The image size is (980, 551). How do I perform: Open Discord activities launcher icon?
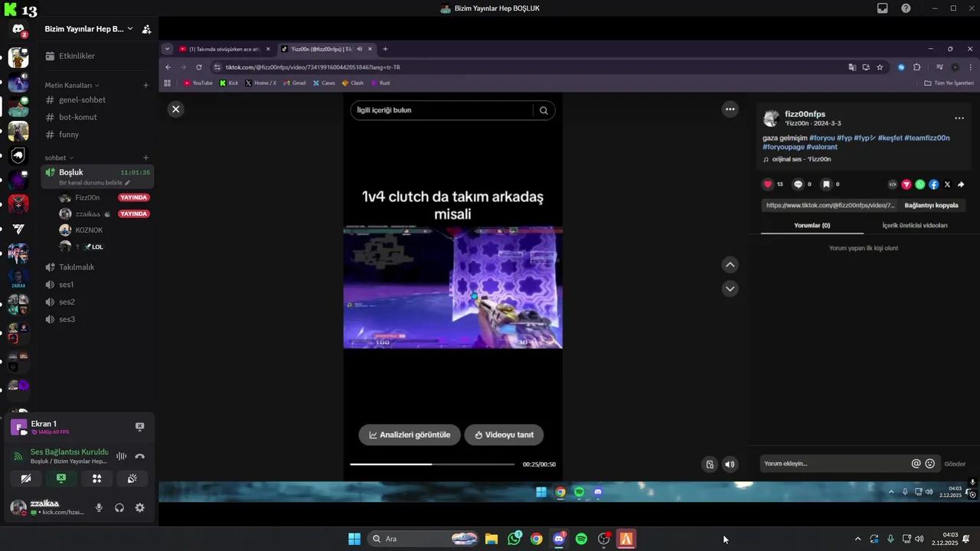97,478
